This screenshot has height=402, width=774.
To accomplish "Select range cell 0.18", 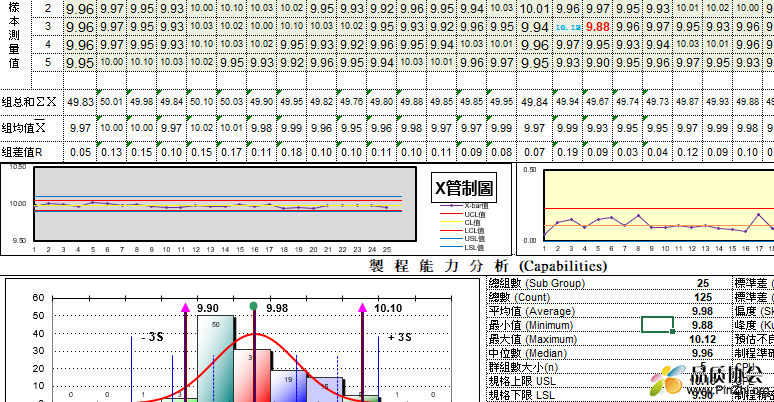I will click(x=291, y=153).
